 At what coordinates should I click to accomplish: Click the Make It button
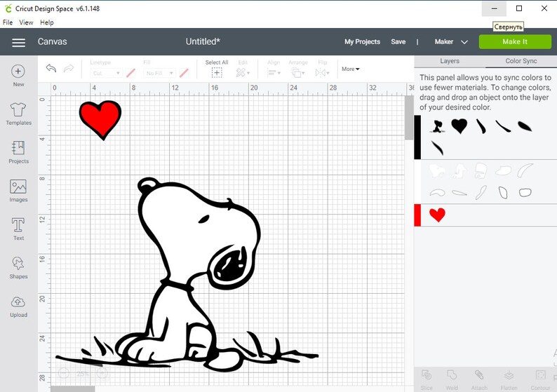coord(515,41)
